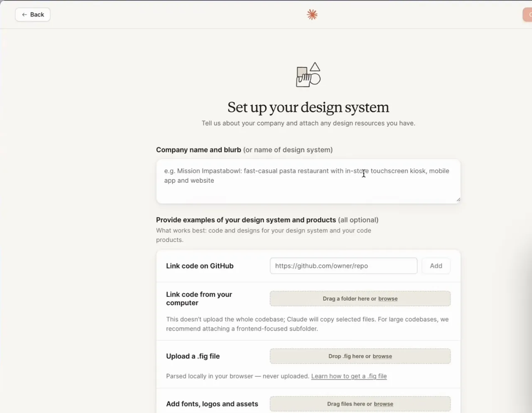Click the design system shapes illustration
Image resolution: width=532 pixels, height=413 pixels.
[x=308, y=75]
